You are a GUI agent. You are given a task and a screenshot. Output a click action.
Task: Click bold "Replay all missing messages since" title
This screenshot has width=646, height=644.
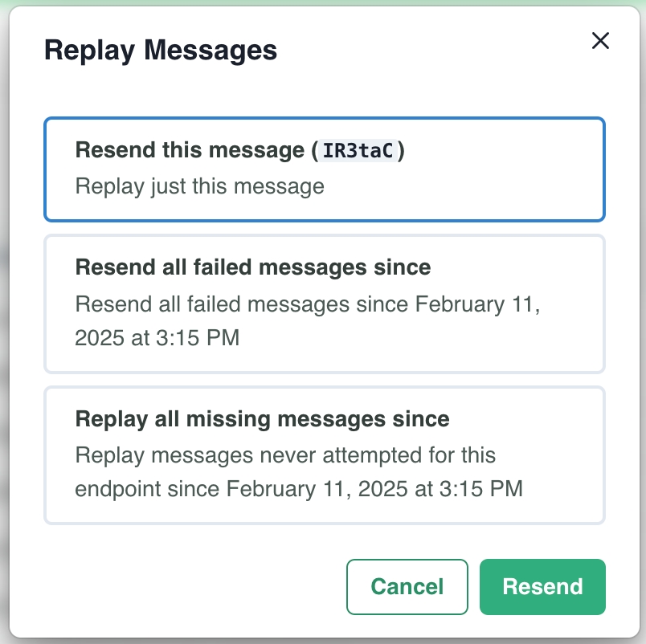[x=262, y=418]
